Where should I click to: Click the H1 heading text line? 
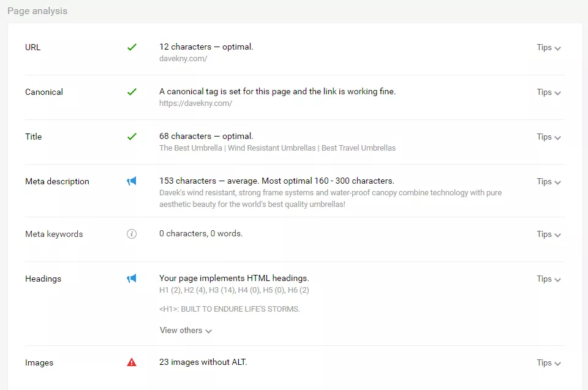coord(229,309)
